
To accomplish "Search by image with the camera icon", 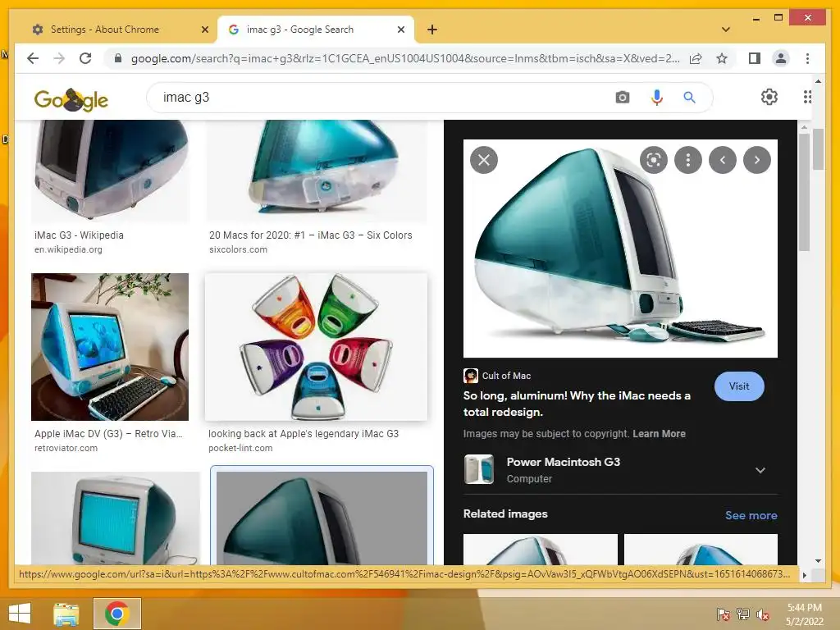I will coord(622,98).
